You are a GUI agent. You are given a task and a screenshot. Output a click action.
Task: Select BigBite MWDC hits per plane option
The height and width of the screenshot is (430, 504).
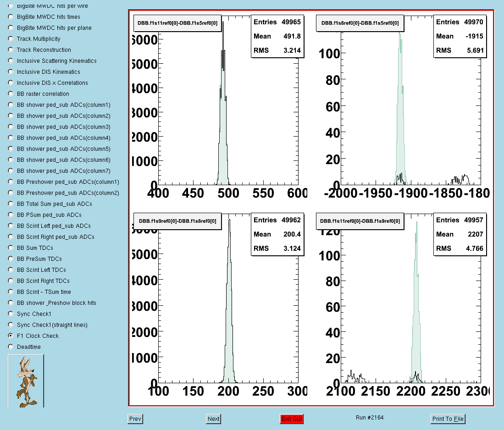click(x=11, y=28)
